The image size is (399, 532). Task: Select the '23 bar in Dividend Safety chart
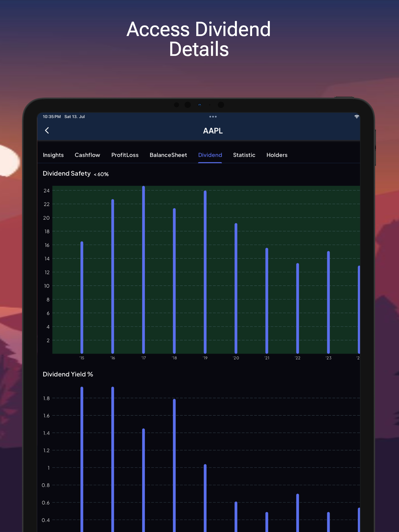328,302
